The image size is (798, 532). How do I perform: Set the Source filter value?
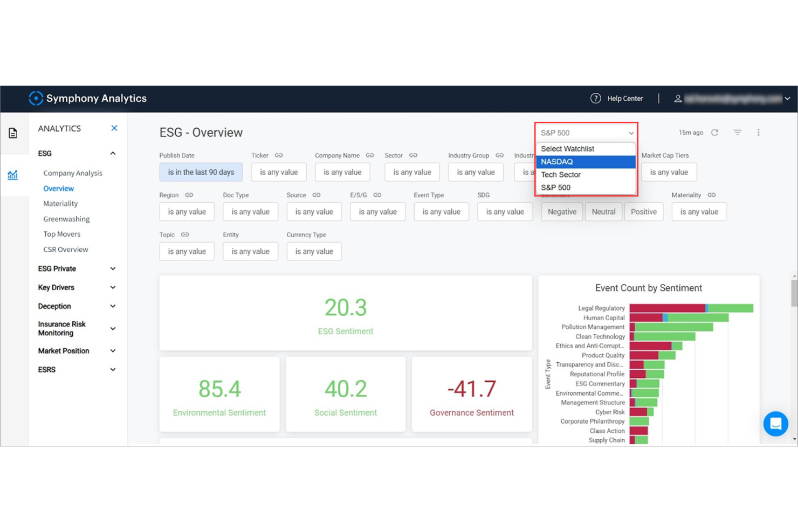click(314, 212)
